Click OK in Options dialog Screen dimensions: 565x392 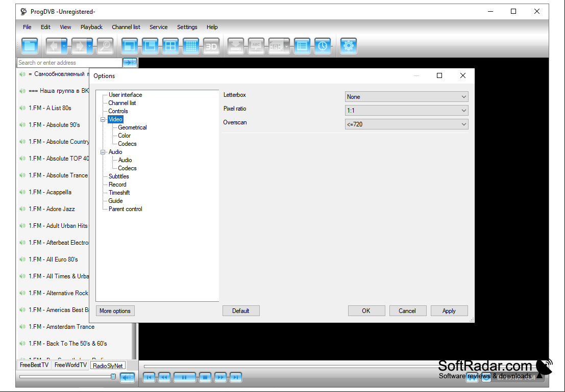tap(366, 311)
